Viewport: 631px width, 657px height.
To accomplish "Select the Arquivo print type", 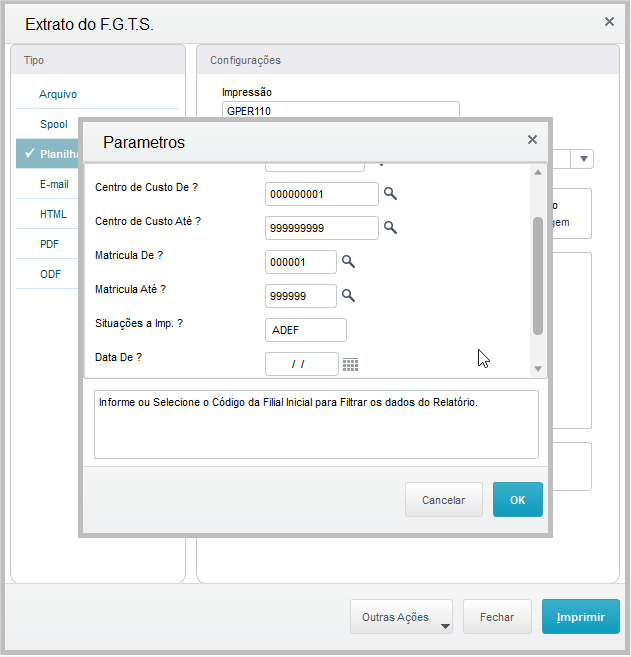I will (x=58, y=94).
